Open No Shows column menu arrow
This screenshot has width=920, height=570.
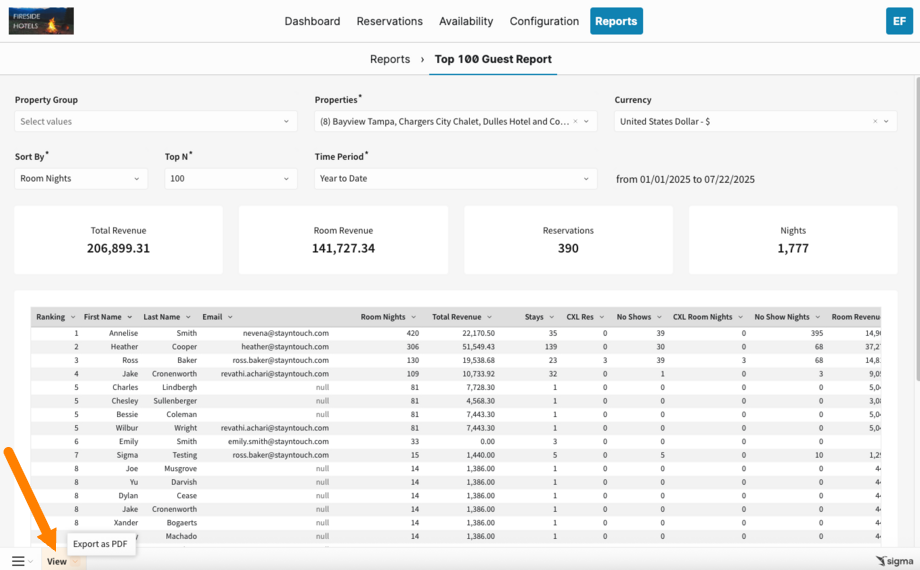tap(659, 317)
